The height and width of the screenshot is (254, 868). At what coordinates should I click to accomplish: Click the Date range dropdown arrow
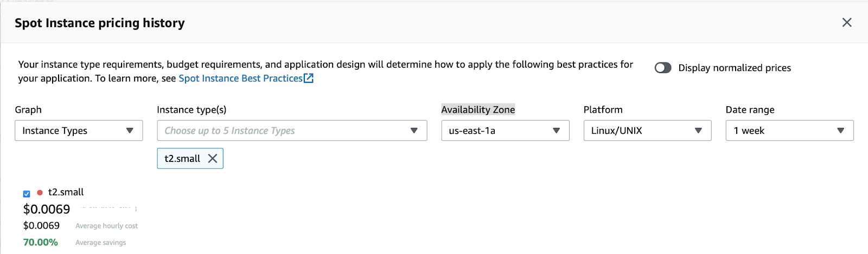coord(840,131)
